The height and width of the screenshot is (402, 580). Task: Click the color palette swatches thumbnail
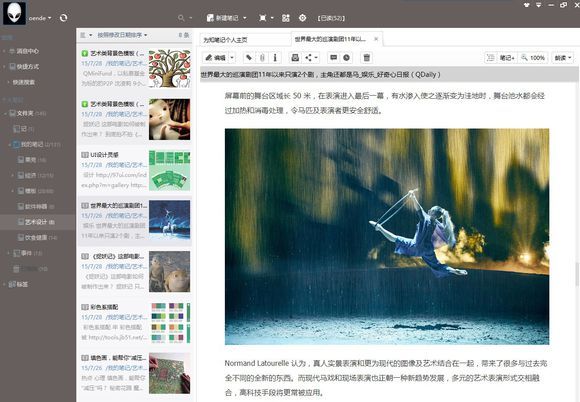point(169,322)
